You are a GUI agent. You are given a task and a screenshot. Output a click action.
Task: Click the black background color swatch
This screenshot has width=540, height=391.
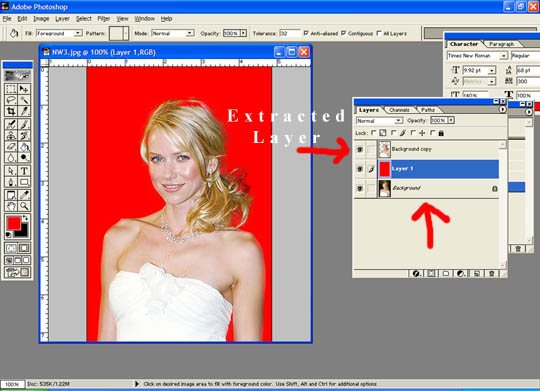click(x=23, y=232)
